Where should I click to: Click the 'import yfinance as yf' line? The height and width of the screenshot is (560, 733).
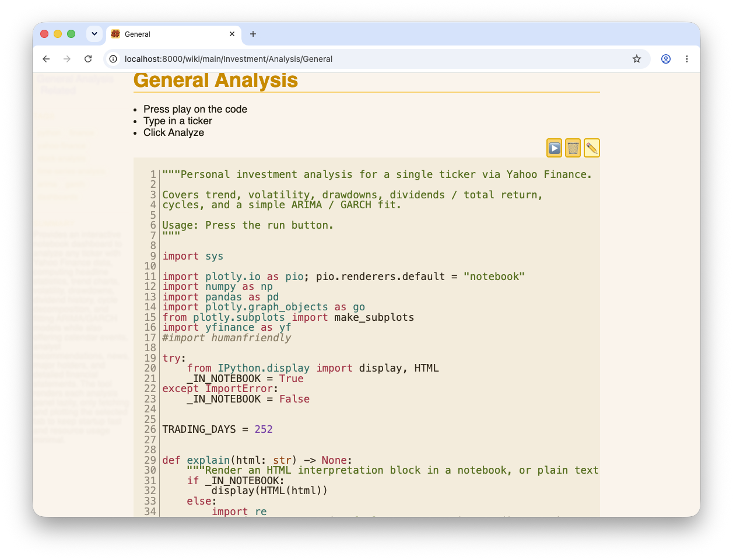click(227, 327)
